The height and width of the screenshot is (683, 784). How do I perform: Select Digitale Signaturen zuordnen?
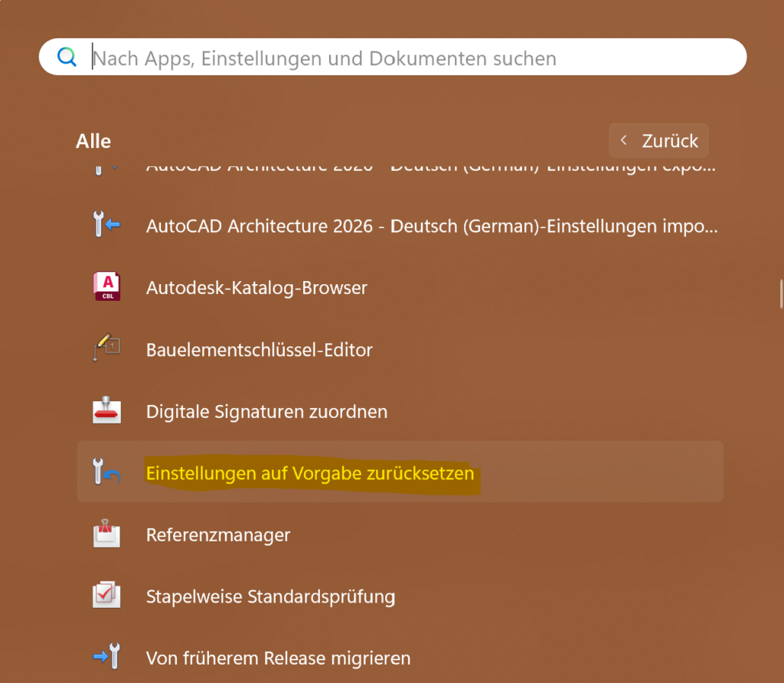click(x=266, y=411)
